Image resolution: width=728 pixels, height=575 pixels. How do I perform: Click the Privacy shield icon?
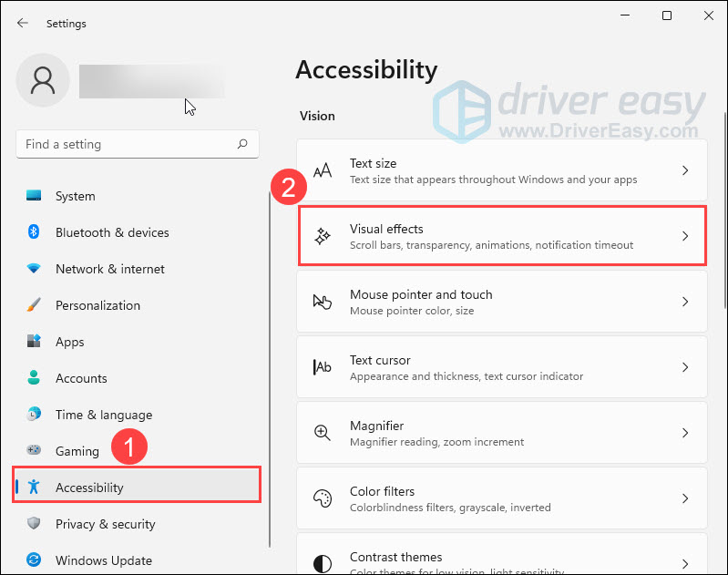34,523
